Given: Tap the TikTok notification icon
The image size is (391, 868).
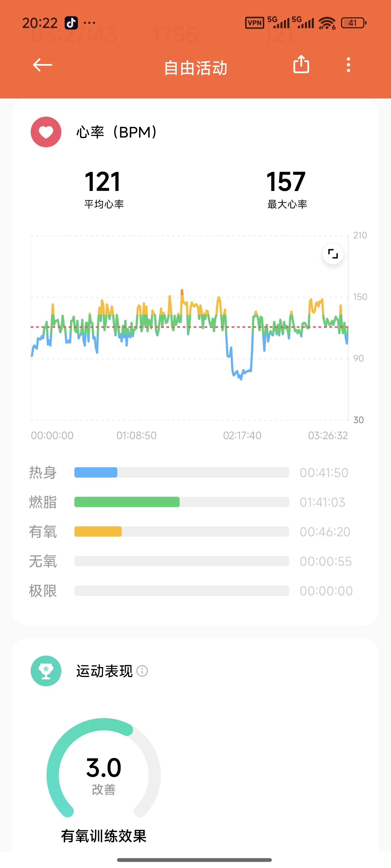Looking at the screenshot, I should [x=71, y=23].
